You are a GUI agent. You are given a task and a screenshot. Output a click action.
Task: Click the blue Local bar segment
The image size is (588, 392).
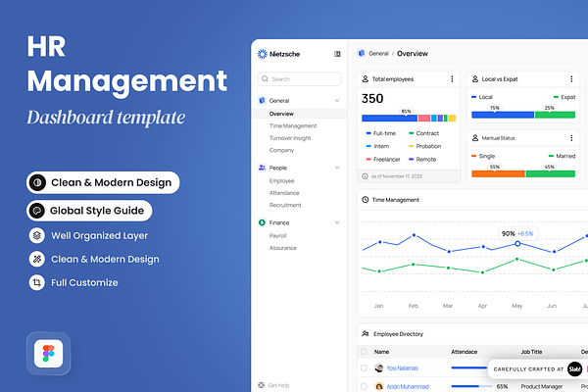pyautogui.click(x=503, y=115)
